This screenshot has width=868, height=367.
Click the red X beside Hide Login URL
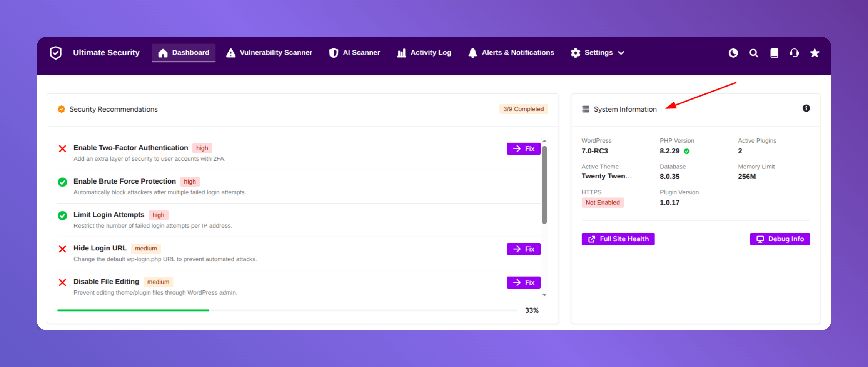62,249
